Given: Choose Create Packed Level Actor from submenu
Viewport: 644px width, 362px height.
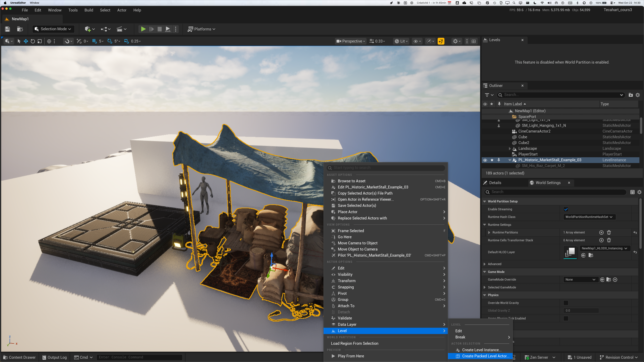Looking at the screenshot, I should (480, 356).
